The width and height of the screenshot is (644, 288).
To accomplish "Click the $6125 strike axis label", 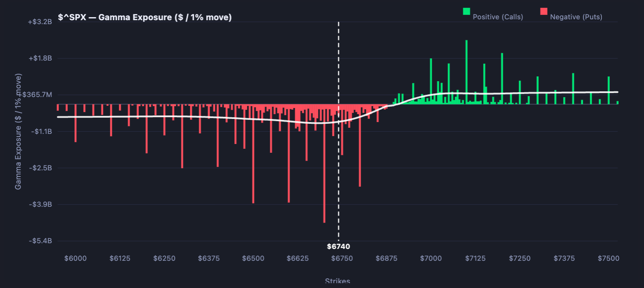I will (x=120, y=258).
